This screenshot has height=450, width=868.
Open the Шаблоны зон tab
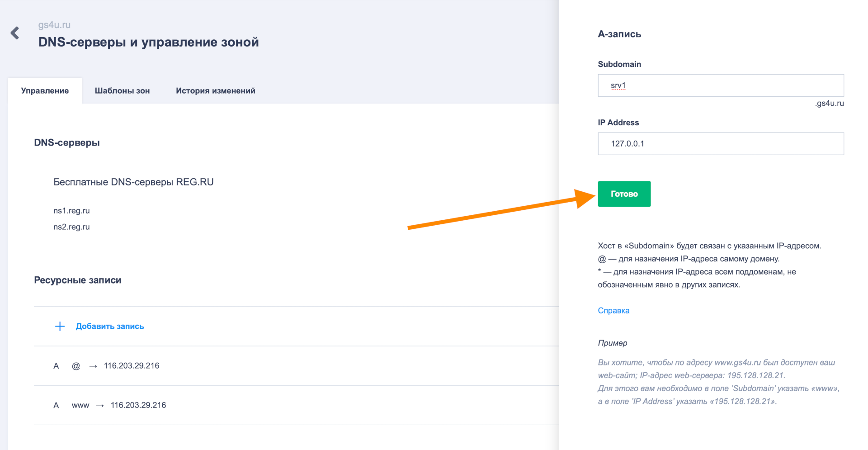tap(122, 91)
